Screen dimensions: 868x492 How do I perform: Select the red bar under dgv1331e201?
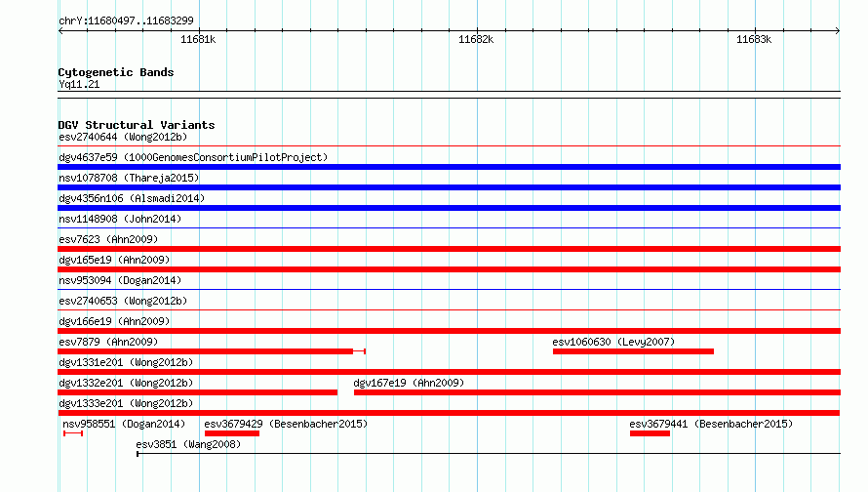(x=449, y=372)
